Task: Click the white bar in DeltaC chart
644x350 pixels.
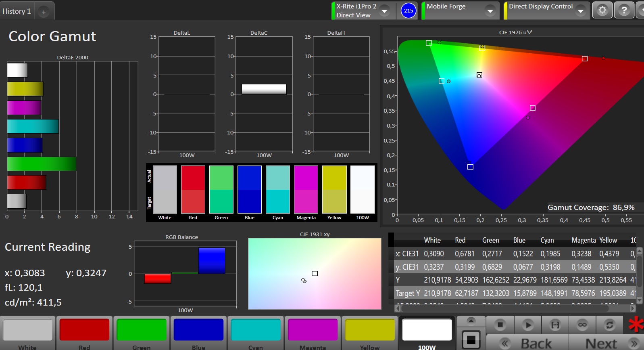Action: pyautogui.click(x=264, y=89)
